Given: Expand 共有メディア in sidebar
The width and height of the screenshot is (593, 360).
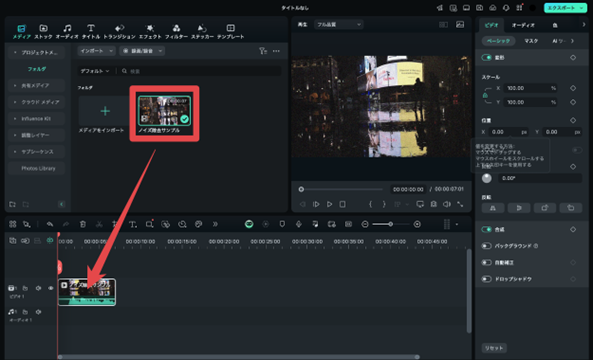Looking at the screenshot, I should click(x=36, y=85).
